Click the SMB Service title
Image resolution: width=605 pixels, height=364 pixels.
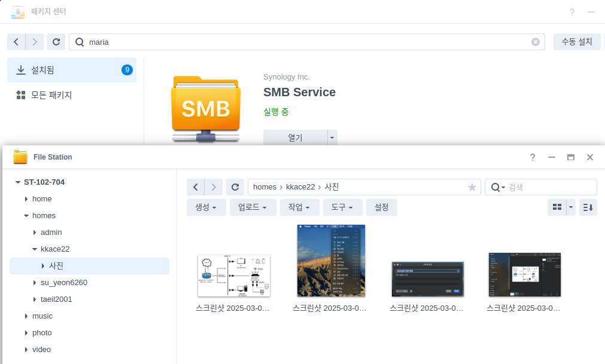tap(299, 92)
